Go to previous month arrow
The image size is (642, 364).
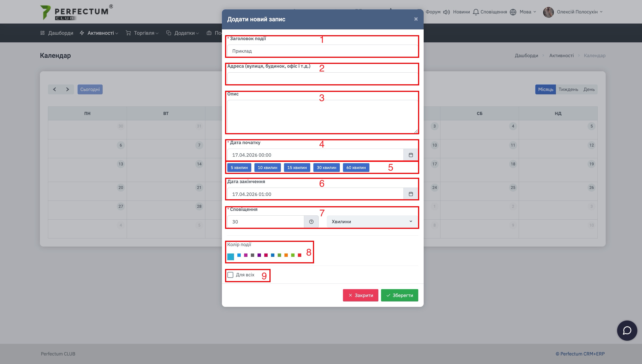(54, 89)
